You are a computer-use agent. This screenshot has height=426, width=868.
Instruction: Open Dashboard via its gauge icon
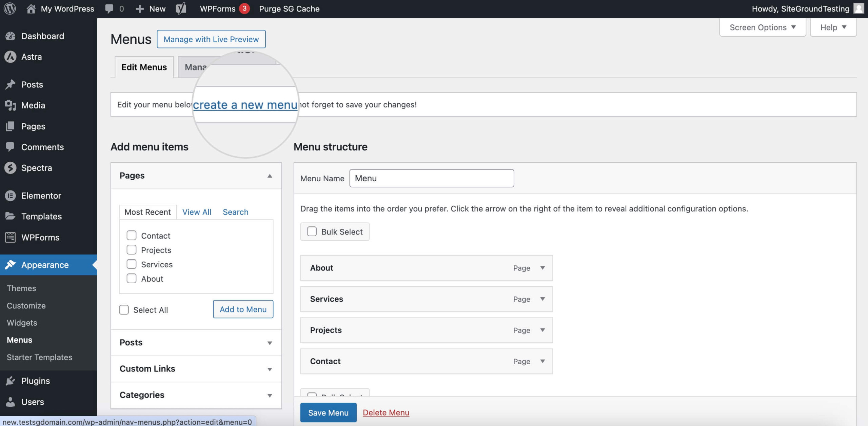pos(11,36)
